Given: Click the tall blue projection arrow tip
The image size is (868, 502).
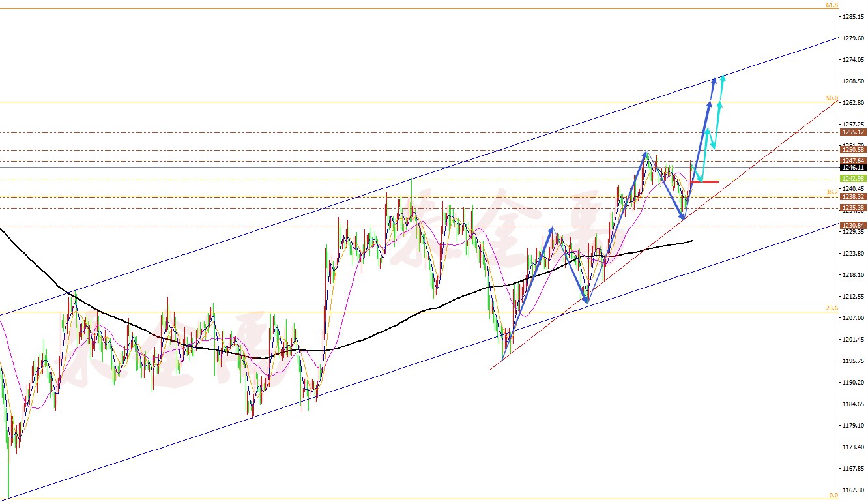Looking at the screenshot, I should pyautogui.click(x=714, y=81).
